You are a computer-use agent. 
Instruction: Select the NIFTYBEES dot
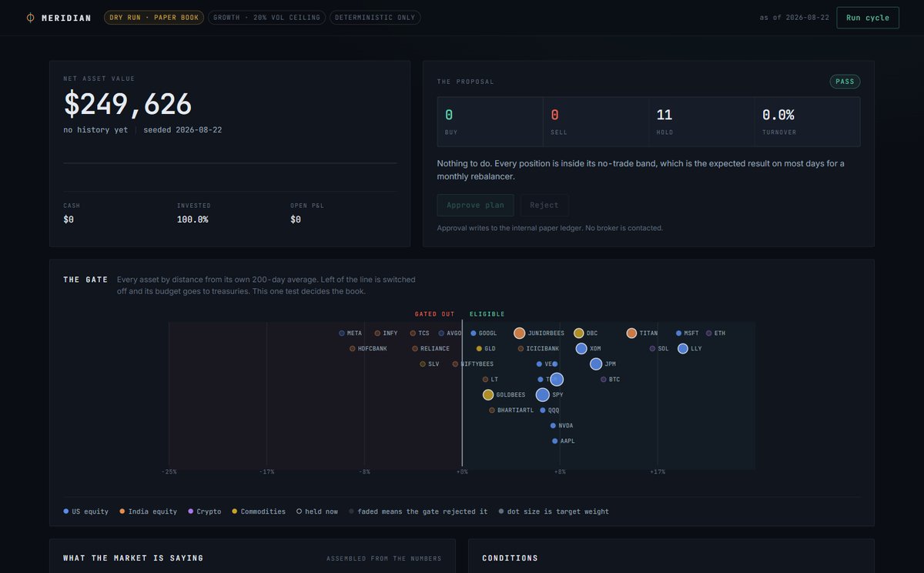(x=455, y=364)
